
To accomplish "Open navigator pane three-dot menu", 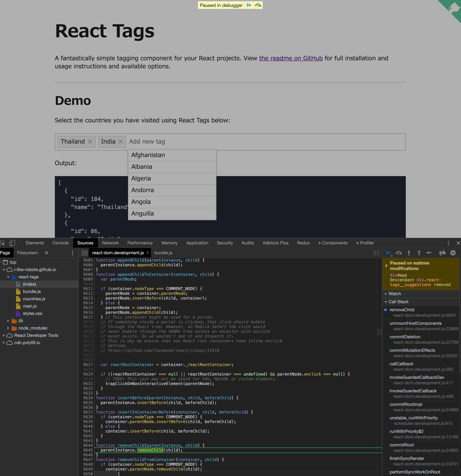I will (72, 253).
